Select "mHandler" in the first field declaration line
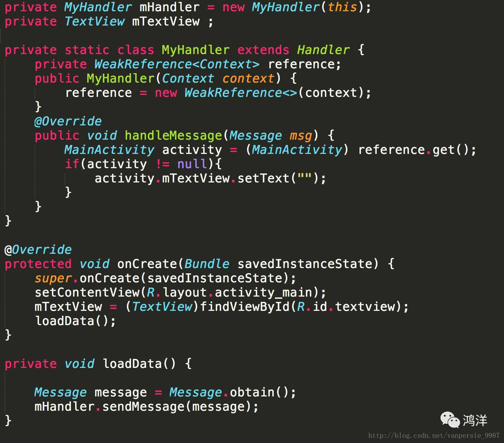Screen dimensions: 504x443 tap(169, 7)
